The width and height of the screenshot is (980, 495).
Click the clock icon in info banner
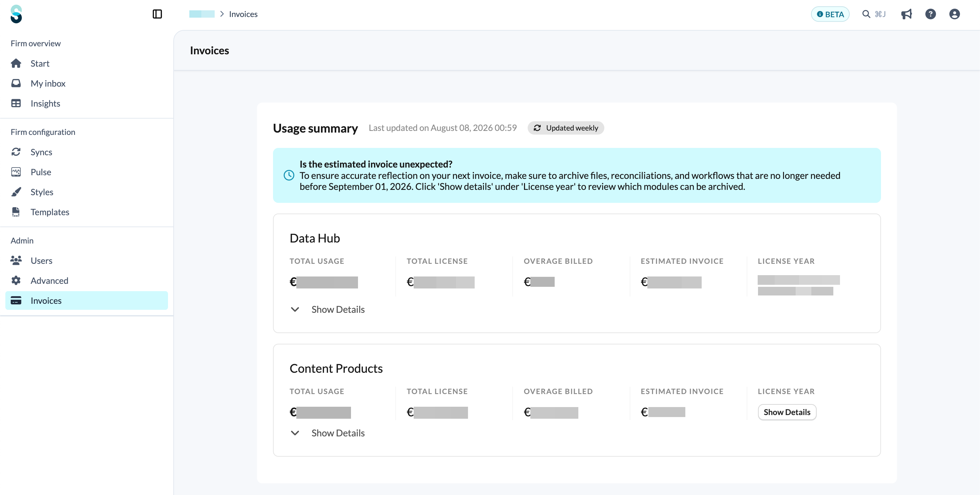point(289,175)
